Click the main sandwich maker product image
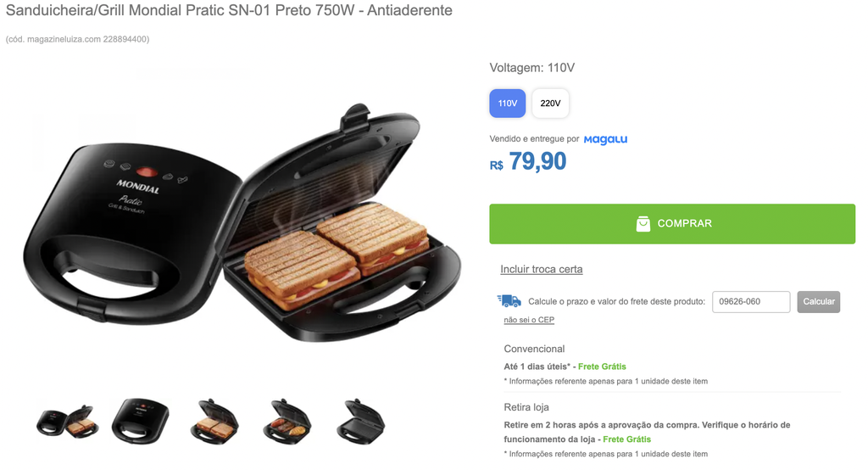868x470 pixels. [x=242, y=223]
